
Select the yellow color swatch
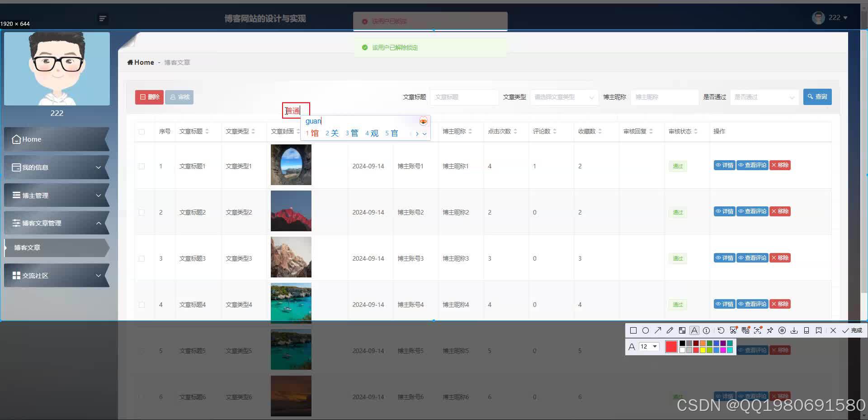[703, 350]
